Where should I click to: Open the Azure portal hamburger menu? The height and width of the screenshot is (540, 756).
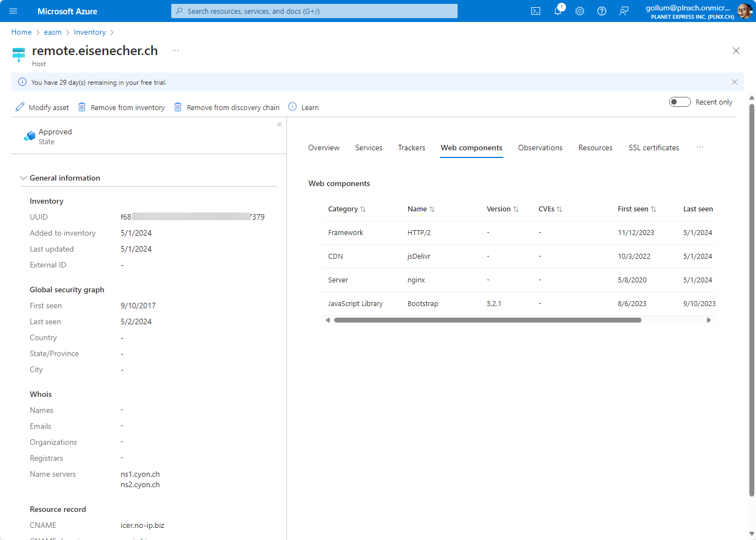click(x=13, y=11)
